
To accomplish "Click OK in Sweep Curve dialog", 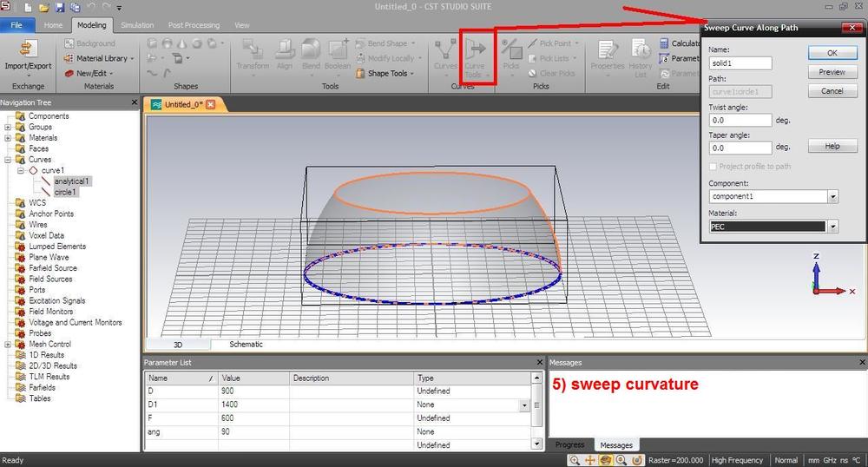I will (832, 53).
